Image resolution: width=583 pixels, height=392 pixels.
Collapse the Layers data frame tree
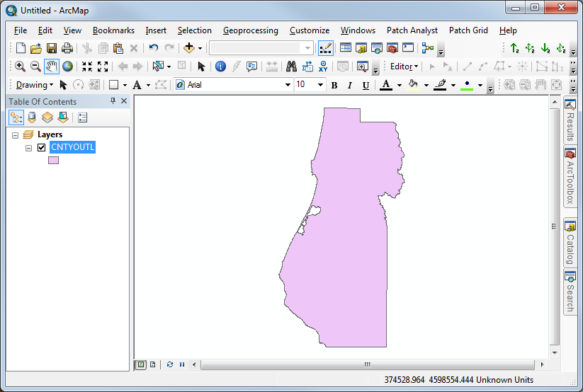click(x=15, y=134)
